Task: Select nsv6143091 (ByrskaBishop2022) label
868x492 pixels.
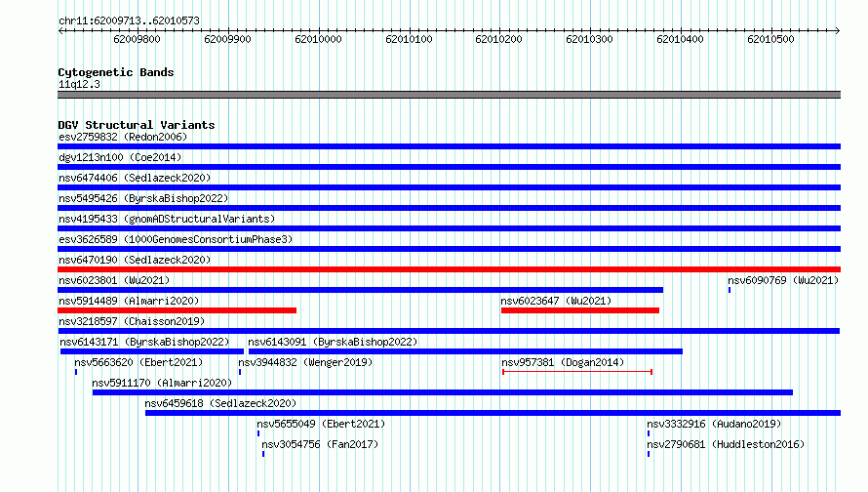Action: tap(333, 342)
